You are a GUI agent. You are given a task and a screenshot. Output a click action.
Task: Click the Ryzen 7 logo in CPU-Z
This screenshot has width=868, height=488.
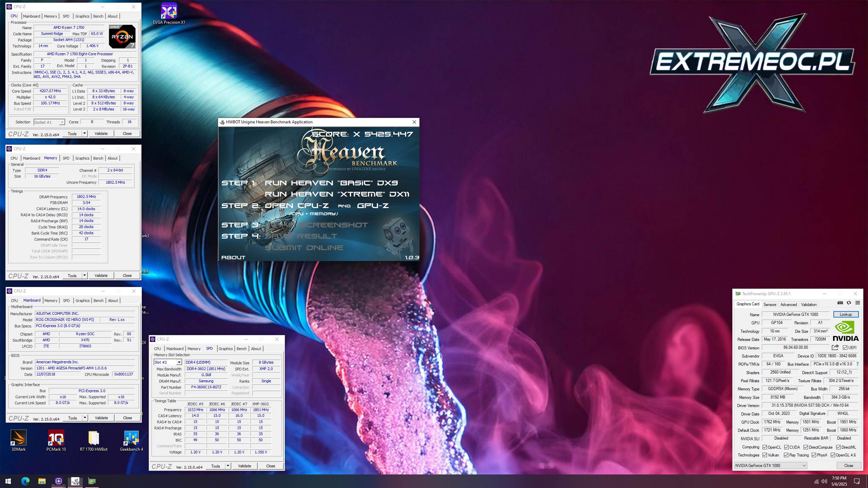[122, 36]
